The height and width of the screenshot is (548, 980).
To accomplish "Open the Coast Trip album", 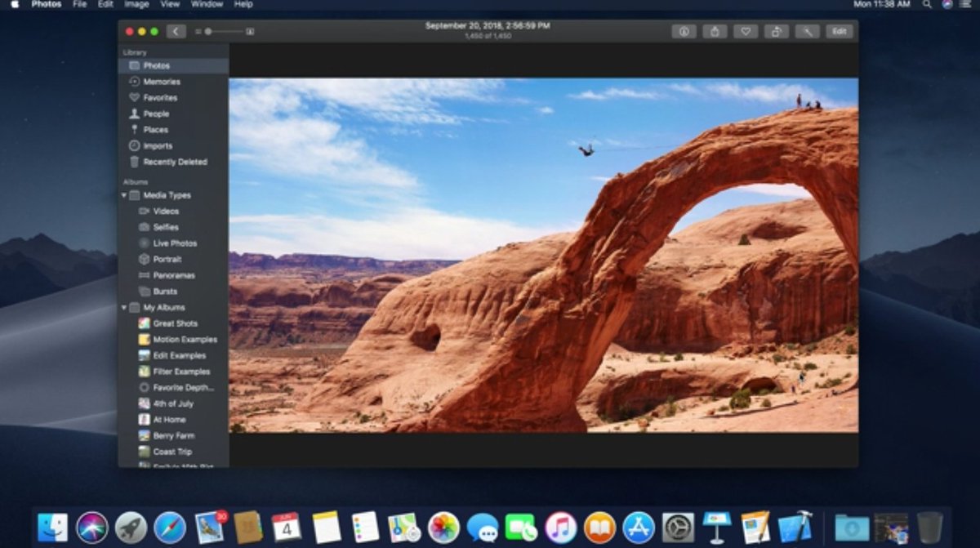I will pyautogui.click(x=173, y=452).
